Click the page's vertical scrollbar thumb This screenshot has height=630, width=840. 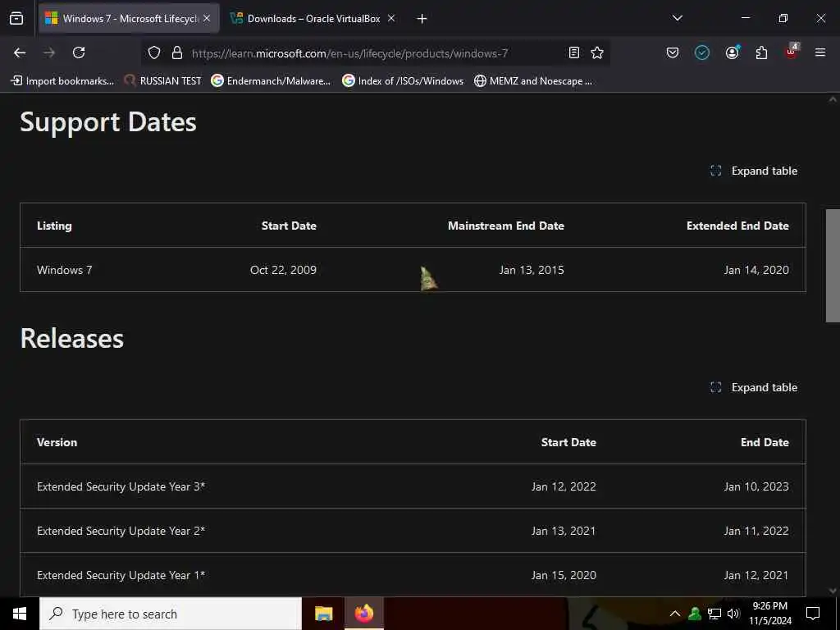pyautogui.click(x=833, y=266)
